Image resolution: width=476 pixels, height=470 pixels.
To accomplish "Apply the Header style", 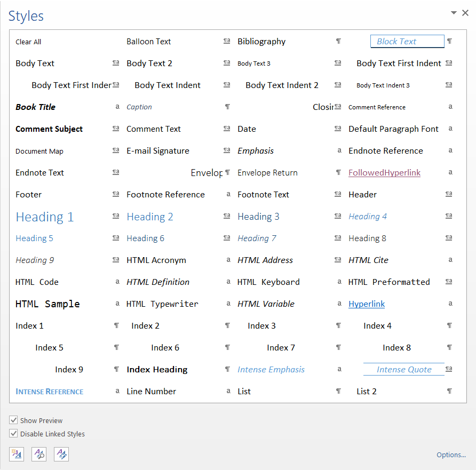I will (362, 195).
